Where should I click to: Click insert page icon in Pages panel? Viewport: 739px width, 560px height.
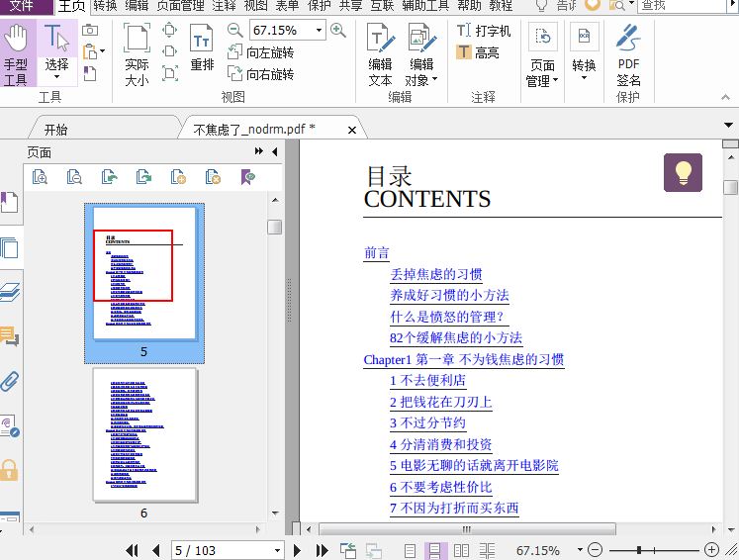point(178,177)
